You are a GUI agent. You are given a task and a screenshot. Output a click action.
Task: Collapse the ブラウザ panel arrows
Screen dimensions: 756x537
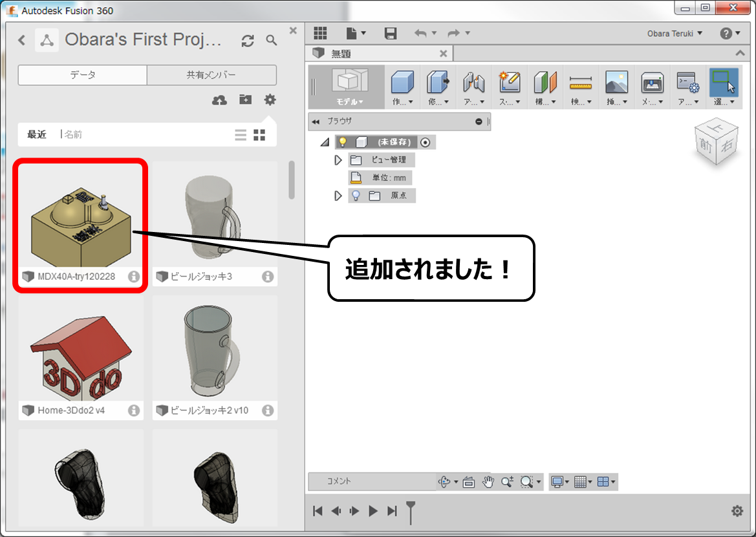[316, 122]
